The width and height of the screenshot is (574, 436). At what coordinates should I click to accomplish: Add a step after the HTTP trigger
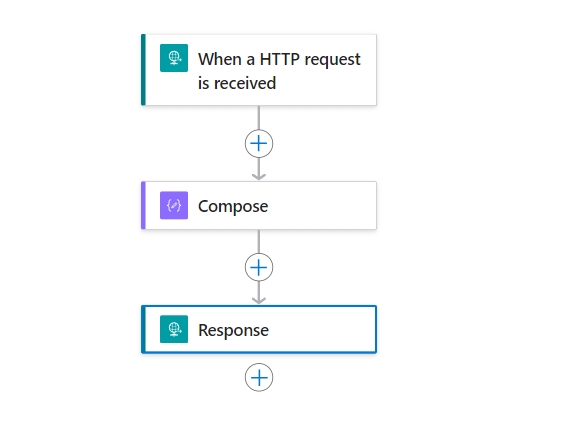259,144
